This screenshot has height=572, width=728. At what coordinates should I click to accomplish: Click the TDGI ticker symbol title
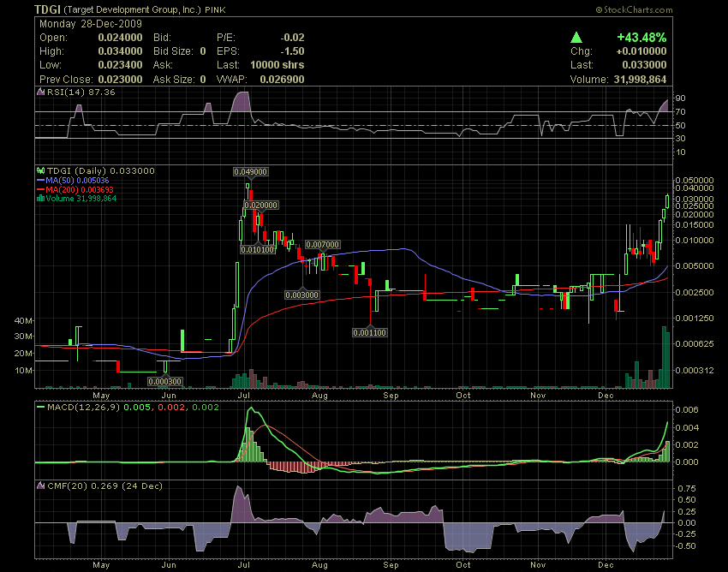47,9
